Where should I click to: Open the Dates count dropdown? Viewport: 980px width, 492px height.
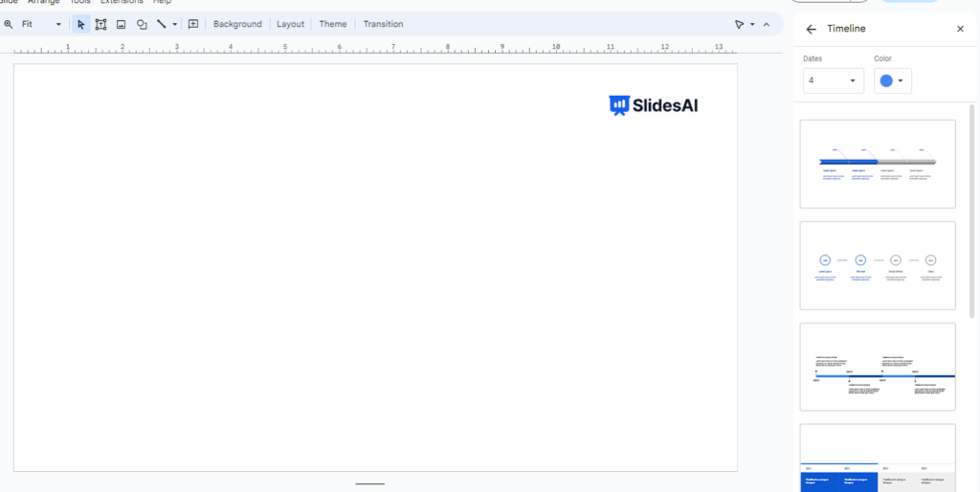click(x=833, y=80)
